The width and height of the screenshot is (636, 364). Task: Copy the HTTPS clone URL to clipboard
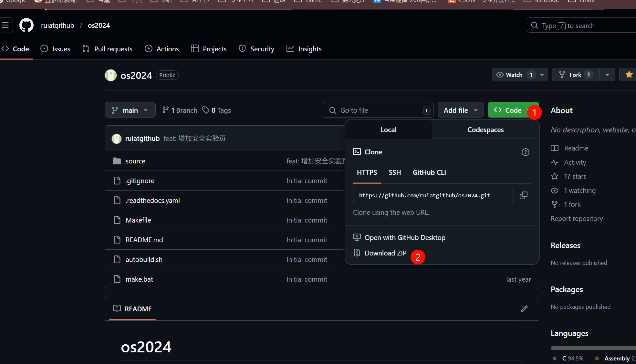523,195
